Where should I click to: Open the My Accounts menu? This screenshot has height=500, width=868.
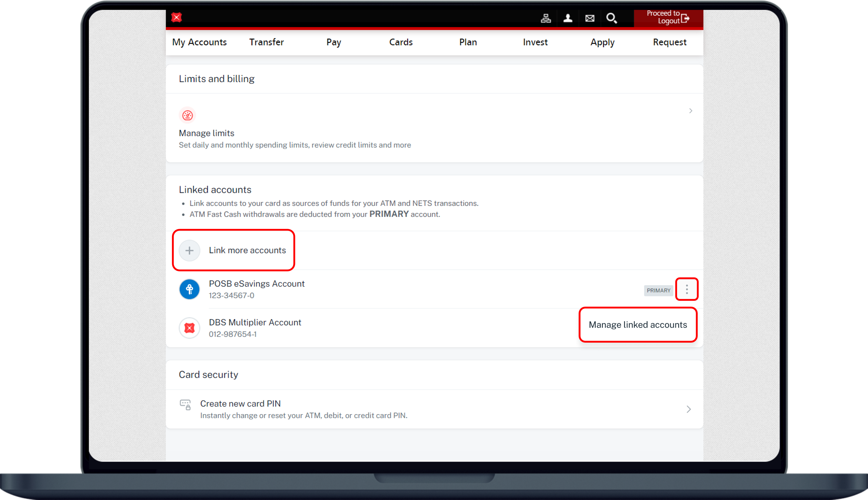tap(199, 42)
